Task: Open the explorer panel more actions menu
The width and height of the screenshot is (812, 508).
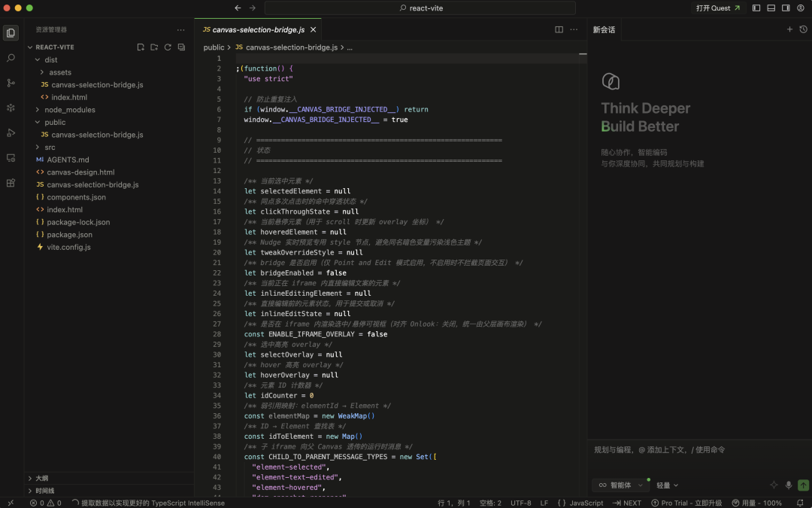Action: coord(180,30)
